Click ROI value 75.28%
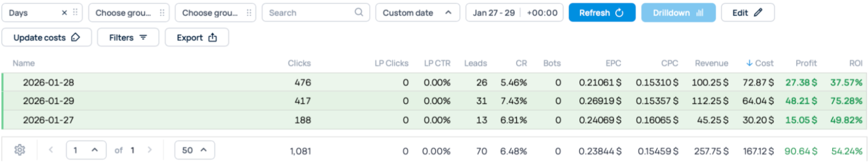The image size is (868, 165). [846, 101]
